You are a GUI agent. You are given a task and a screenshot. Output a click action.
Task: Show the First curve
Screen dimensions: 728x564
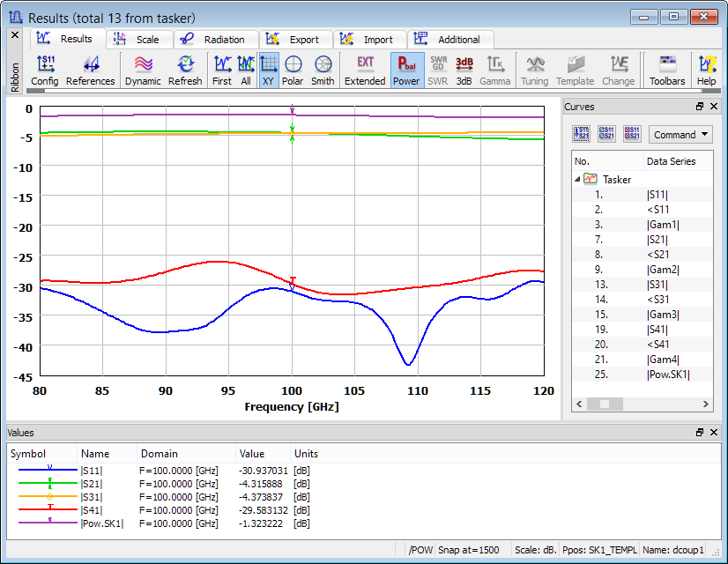222,70
